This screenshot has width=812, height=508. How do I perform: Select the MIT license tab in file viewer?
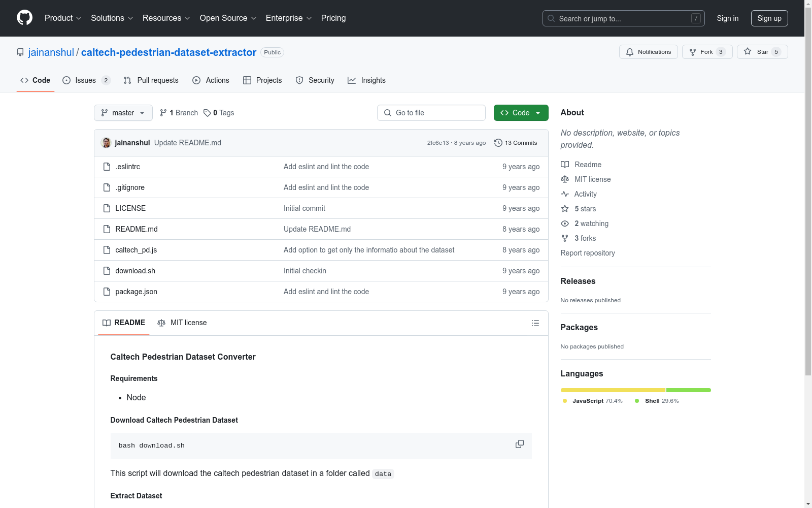click(182, 323)
